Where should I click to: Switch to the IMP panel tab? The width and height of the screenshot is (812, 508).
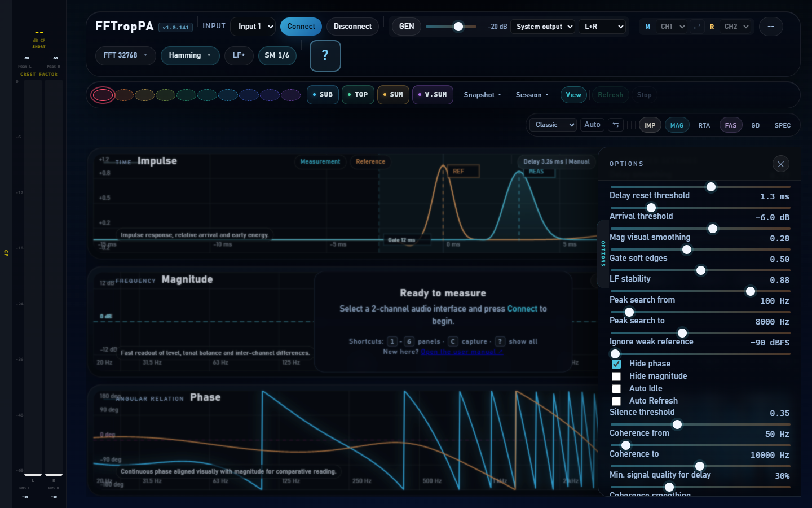650,125
